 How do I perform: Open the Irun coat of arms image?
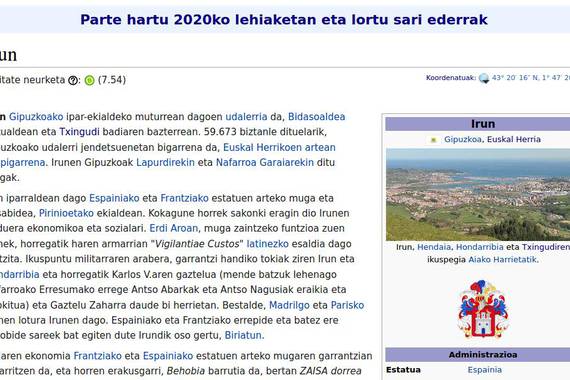(483, 308)
